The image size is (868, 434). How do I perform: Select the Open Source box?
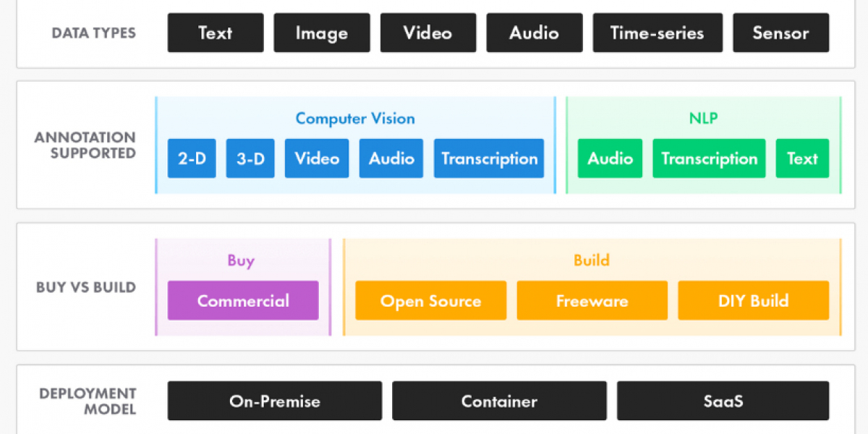430,300
